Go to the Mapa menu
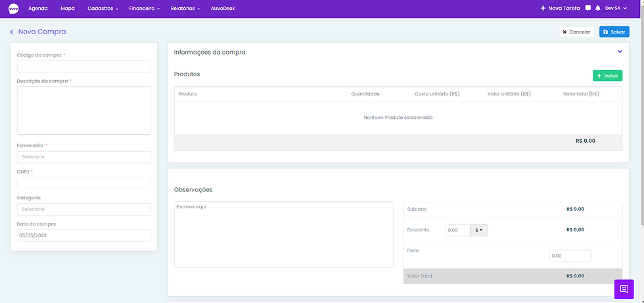This screenshot has height=303, width=644. (x=67, y=8)
